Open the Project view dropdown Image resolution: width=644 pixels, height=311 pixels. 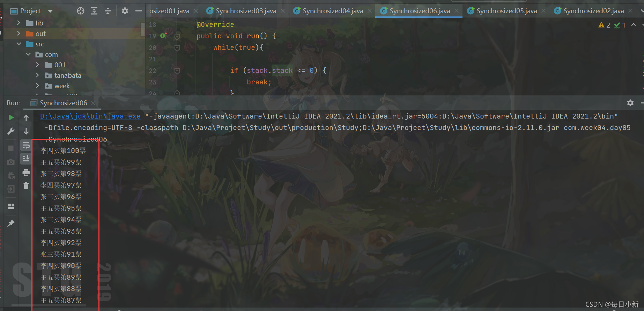[50, 11]
